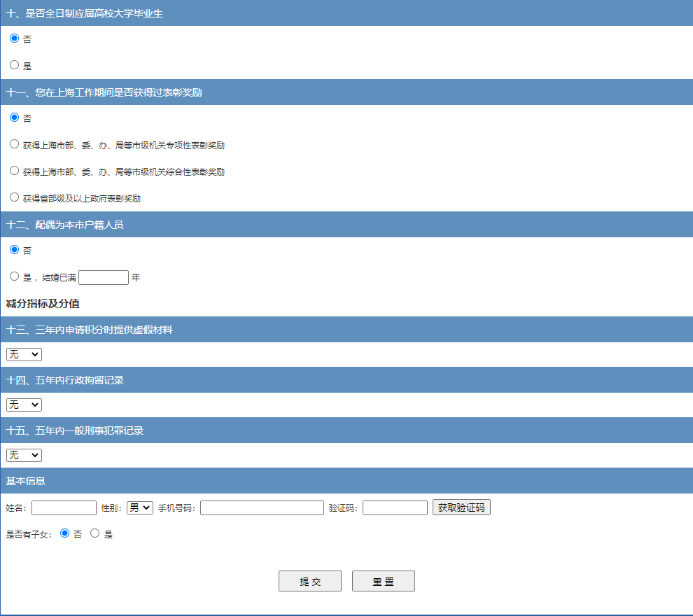693x616 pixels.
Task: Click the 获取验证码 button
Action: click(x=461, y=507)
